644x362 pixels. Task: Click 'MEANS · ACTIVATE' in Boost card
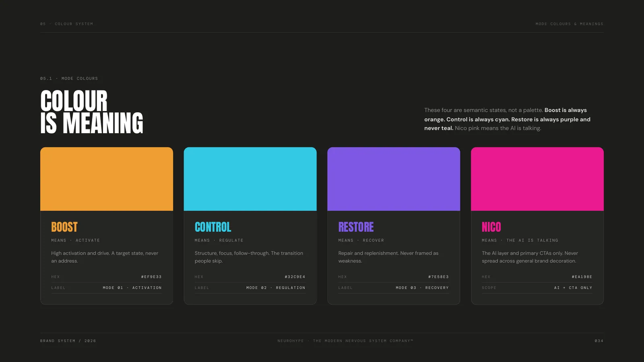coord(76,240)
